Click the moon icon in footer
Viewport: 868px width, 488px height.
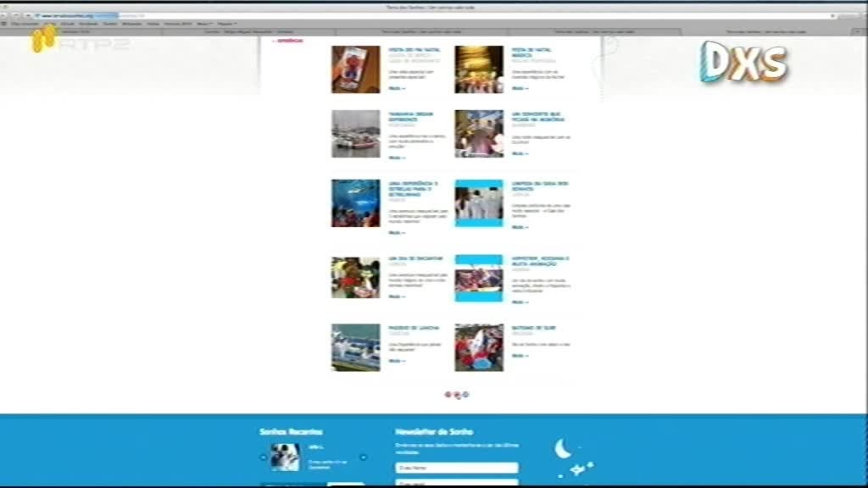[563, 449]
